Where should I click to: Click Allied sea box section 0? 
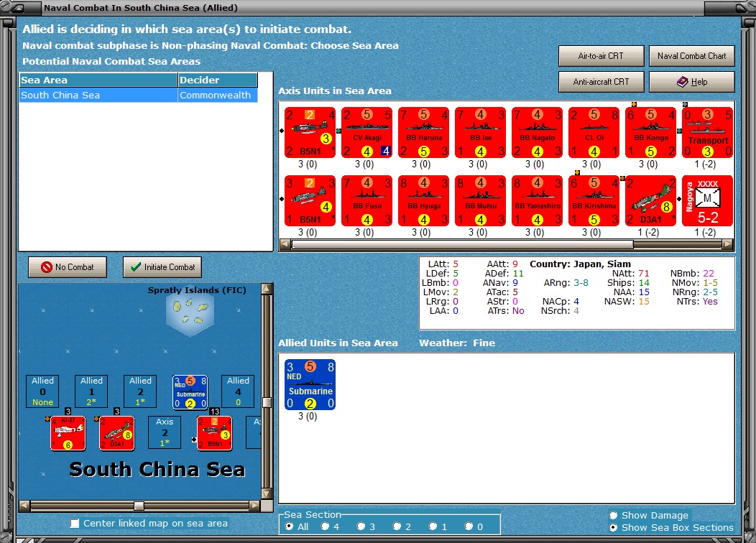pos(42,391)
